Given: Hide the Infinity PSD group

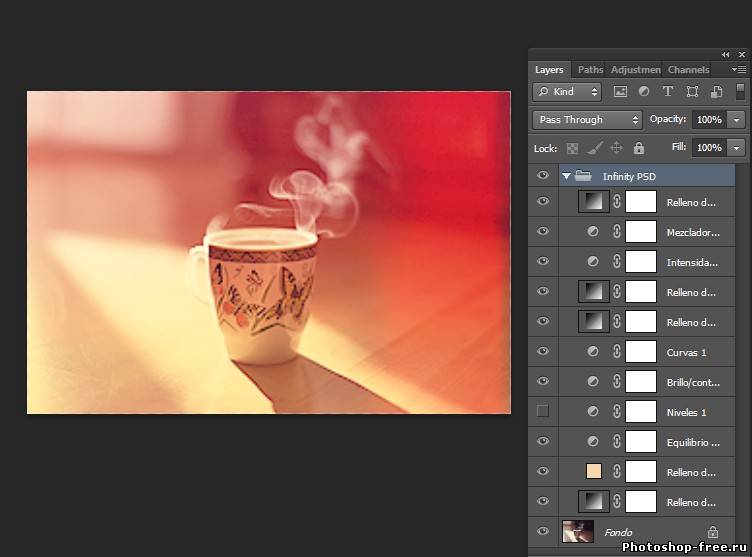Looking at the screenshot, I should (x=543, y=176).
